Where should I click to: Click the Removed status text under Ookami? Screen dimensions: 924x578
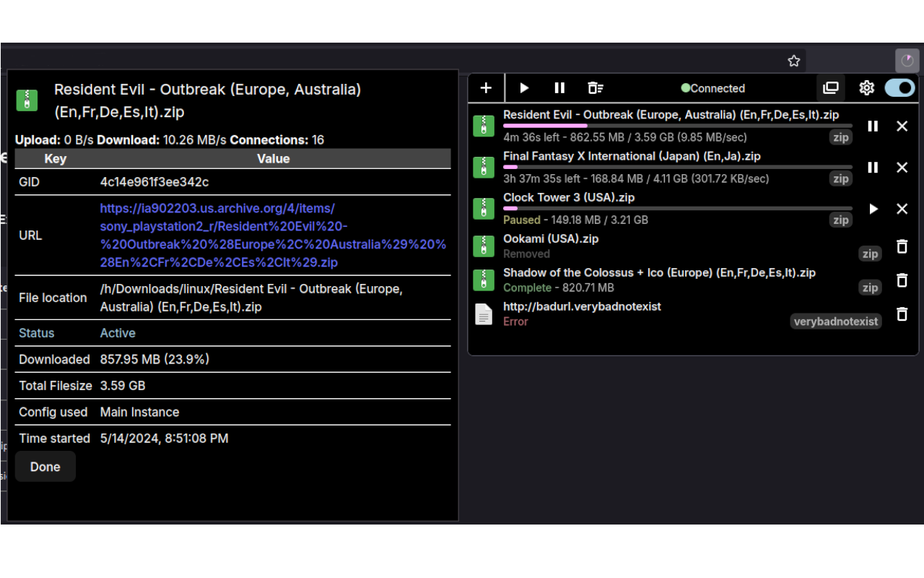(x=526, y=254)
